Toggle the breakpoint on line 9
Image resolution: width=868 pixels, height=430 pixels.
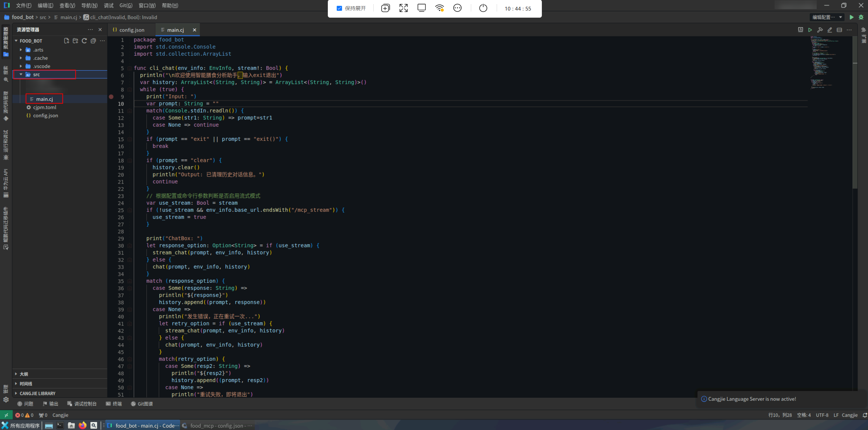pos(111,97)
